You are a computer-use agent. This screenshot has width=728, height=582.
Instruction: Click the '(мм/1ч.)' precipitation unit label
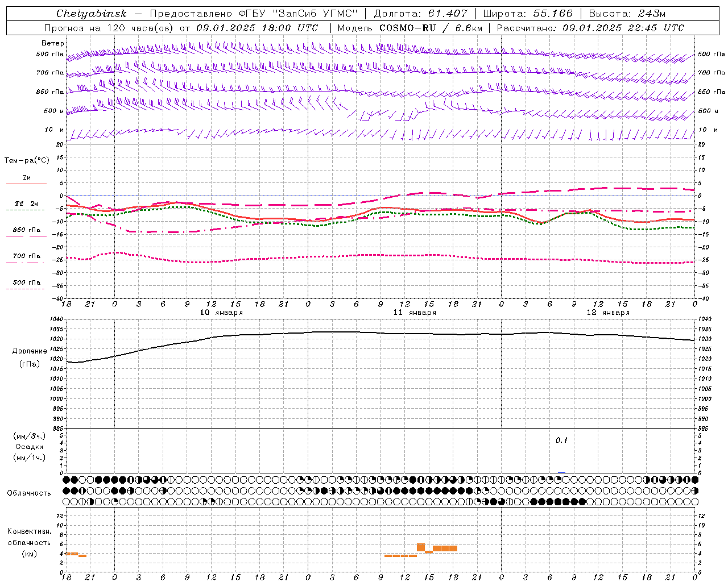pos(30,458)
